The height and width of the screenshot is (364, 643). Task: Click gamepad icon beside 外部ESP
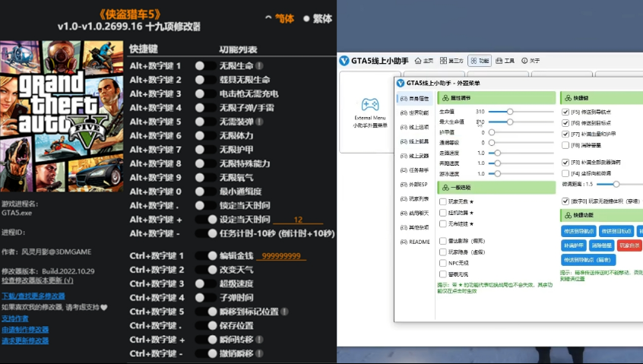404,185
